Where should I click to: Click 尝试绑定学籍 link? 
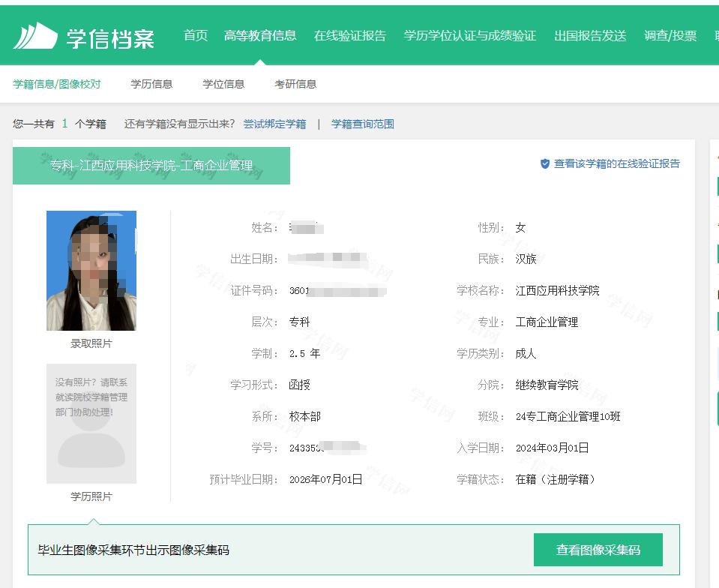point(274,124)
